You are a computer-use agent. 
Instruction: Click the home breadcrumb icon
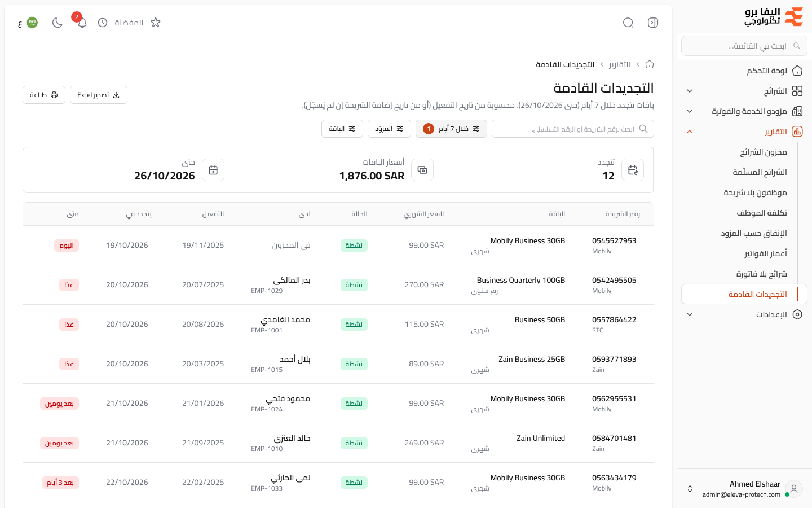pos(650,64)
